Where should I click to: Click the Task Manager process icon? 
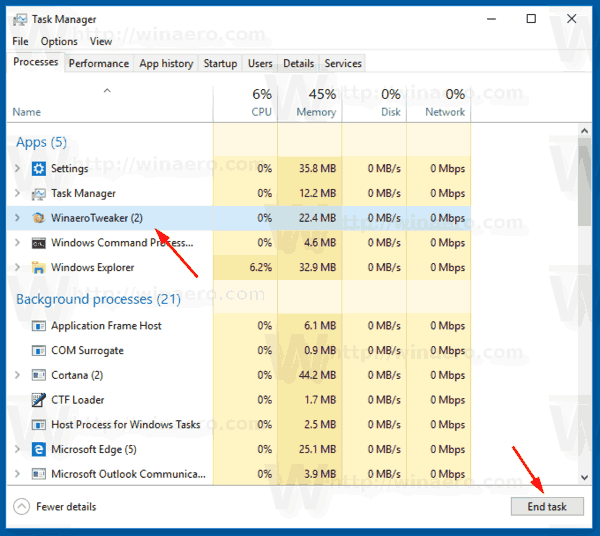[39, 194]
